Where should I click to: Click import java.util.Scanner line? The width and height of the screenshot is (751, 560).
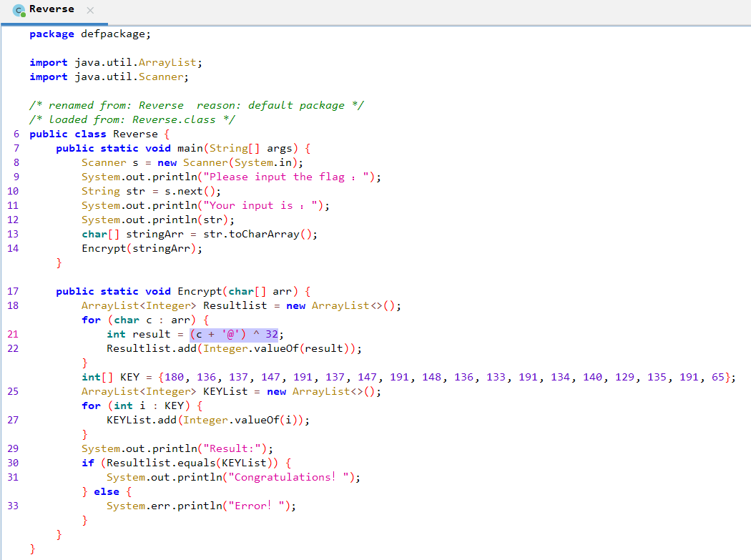coord(109,77)
